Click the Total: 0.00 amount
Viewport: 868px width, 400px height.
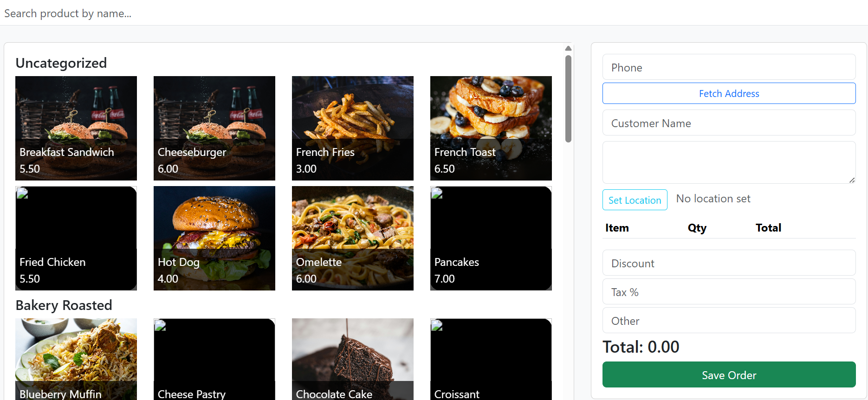[x=641, y=347]
